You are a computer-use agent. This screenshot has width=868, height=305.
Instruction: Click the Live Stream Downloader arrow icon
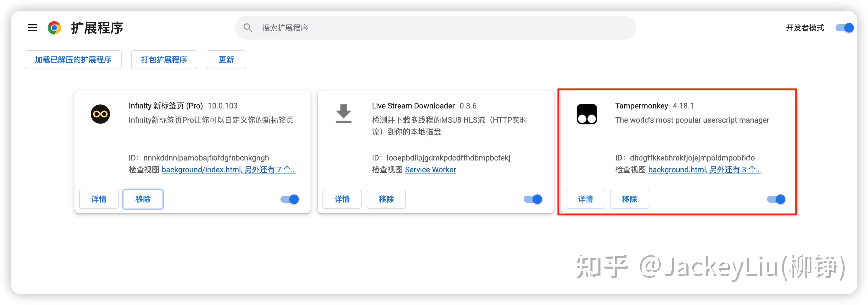(343, 113)
